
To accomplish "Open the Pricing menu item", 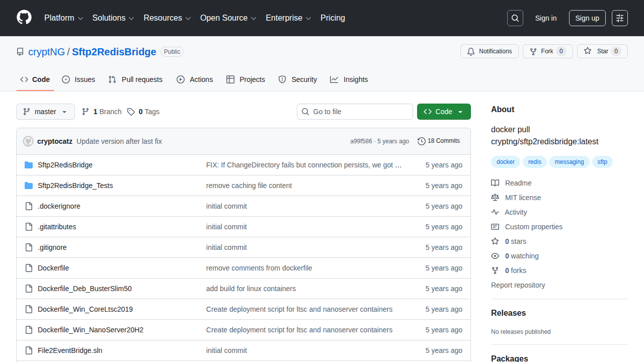I will tap(333, 18).
